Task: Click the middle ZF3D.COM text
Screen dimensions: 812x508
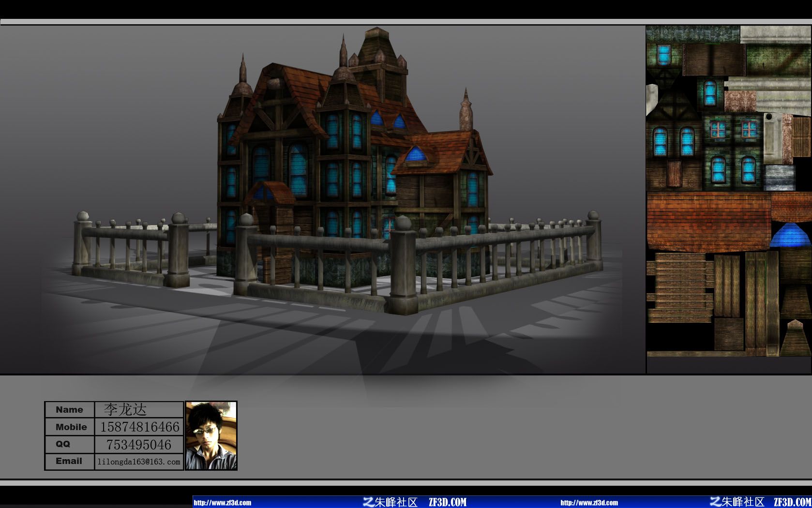Action: click(448, 502)
